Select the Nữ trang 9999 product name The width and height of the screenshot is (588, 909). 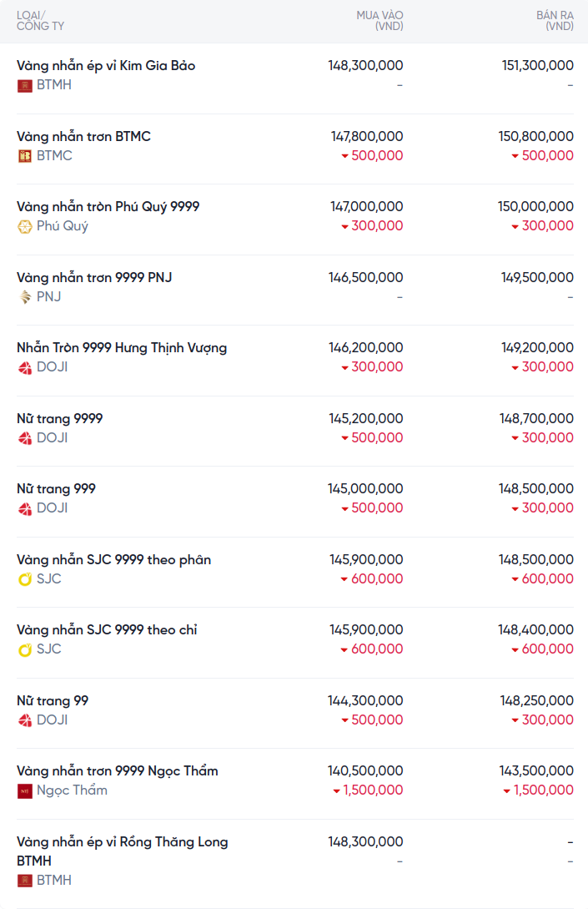click(60, 419)
